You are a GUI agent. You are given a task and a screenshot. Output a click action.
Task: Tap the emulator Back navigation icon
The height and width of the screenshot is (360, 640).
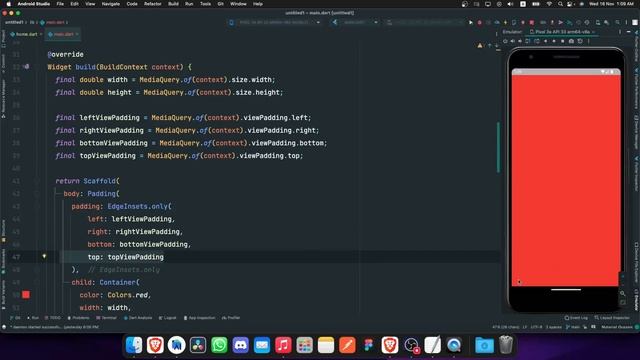545,41
